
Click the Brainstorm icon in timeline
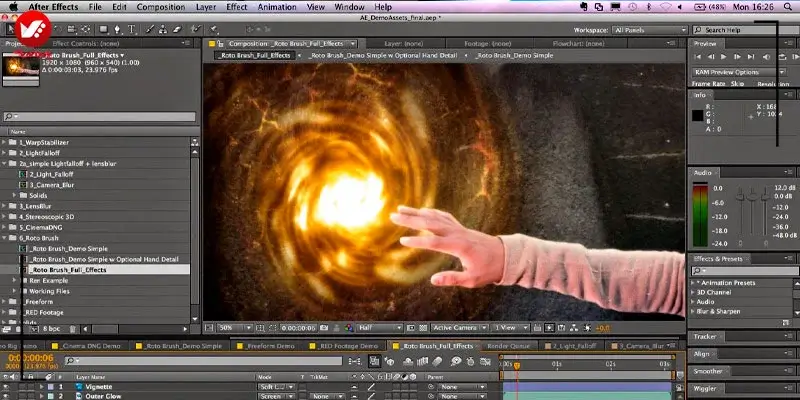coord(457,361)
